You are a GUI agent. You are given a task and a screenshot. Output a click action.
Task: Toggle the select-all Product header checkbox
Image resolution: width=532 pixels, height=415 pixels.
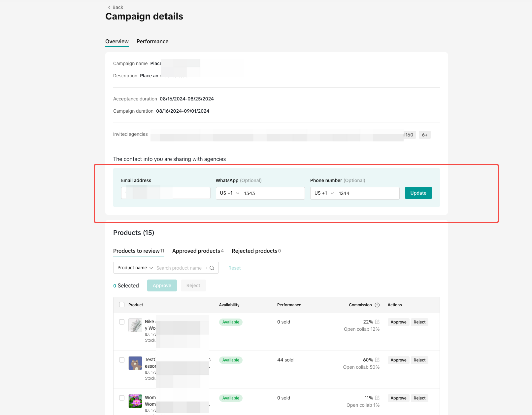pos(122,305)
